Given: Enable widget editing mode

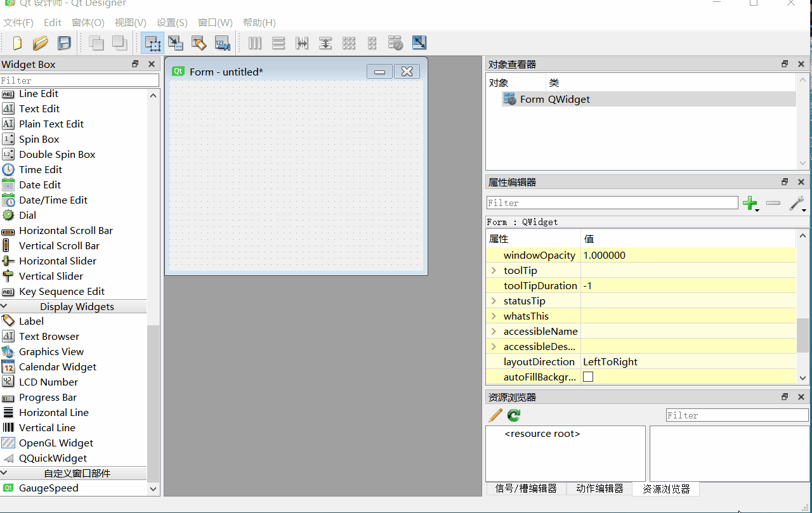Looking at the screenshot, I should 152,43.
